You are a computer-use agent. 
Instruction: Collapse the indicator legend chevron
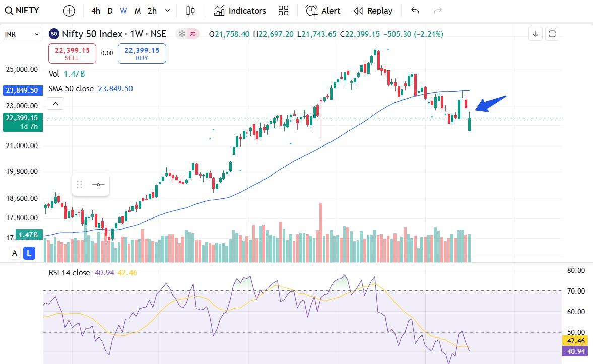point(55,104)
